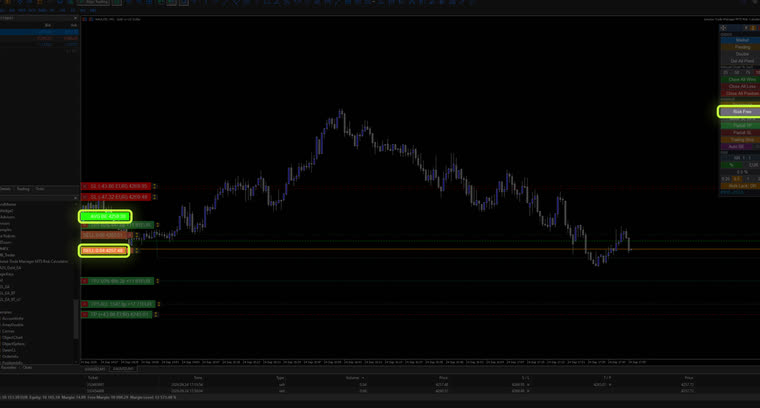Click Close All Position button
The width and height of the screenshot is (760, 408).
pos(741,93)
